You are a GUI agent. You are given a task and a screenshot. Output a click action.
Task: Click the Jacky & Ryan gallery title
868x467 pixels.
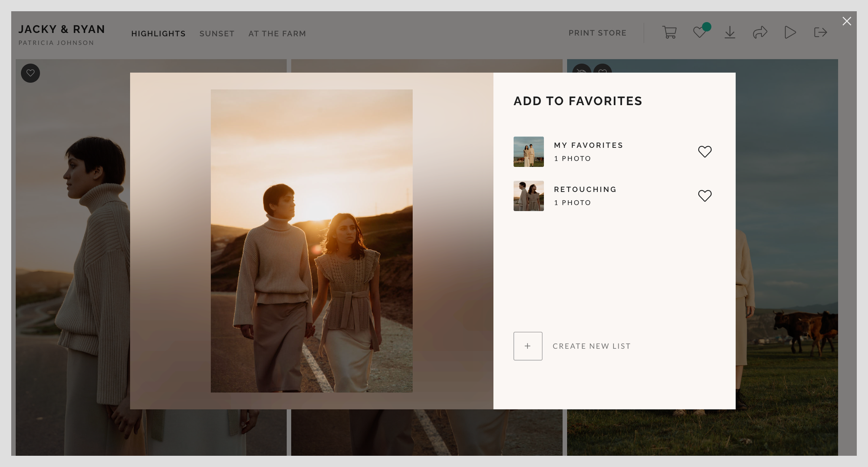pos(62,29)
